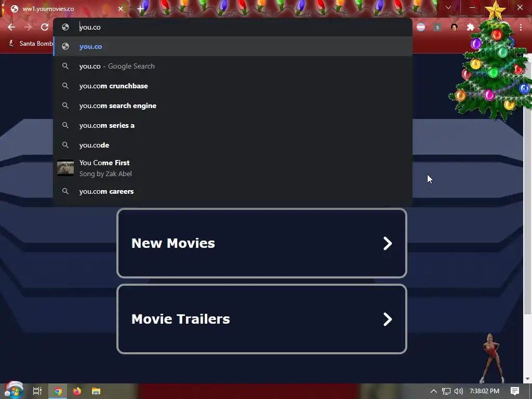Launch Firefox from the taskbar

77,391
